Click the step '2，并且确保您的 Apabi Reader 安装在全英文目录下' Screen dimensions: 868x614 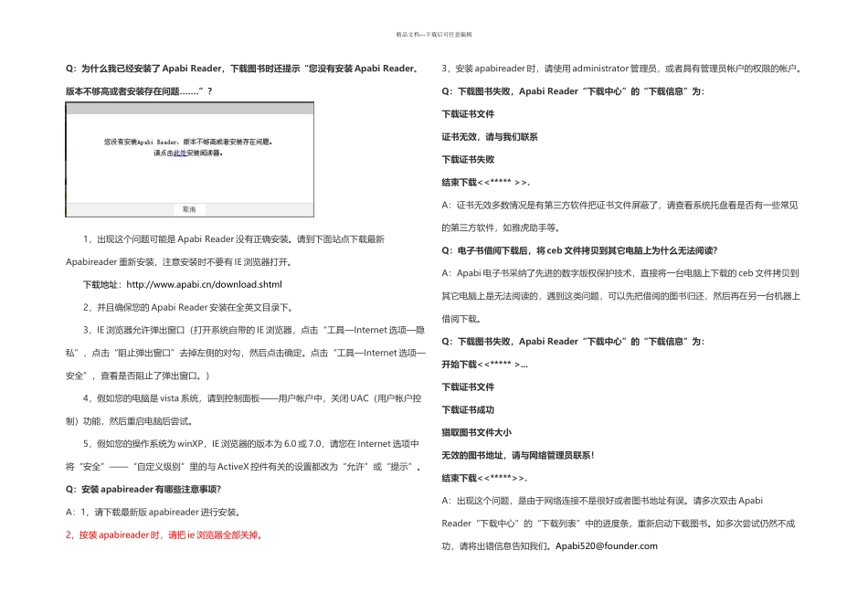(x=188, y=307)
